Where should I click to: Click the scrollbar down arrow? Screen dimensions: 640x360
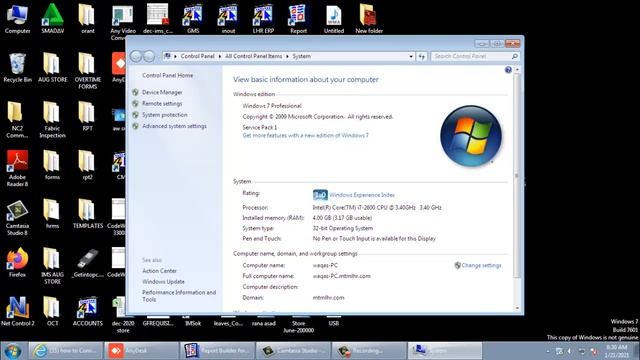click(517, 308)
